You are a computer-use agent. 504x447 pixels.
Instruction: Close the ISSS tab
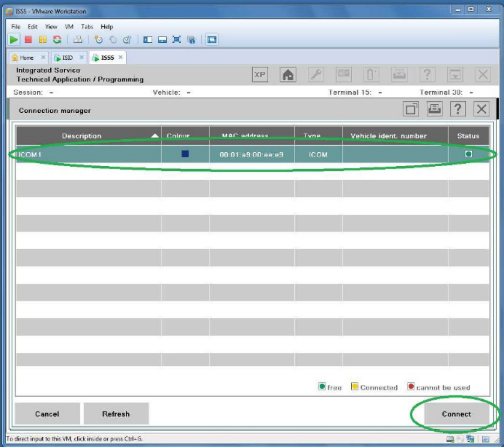[121, 57]
